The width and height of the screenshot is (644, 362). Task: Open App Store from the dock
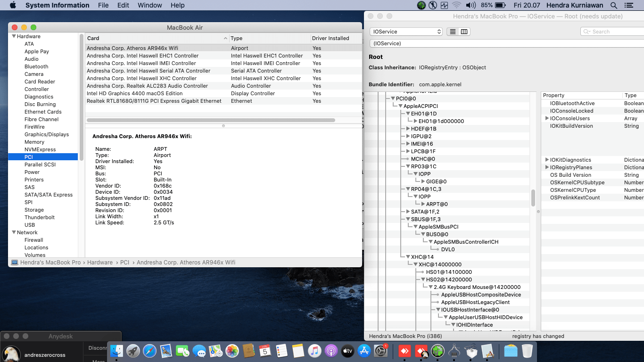point(364,351)
